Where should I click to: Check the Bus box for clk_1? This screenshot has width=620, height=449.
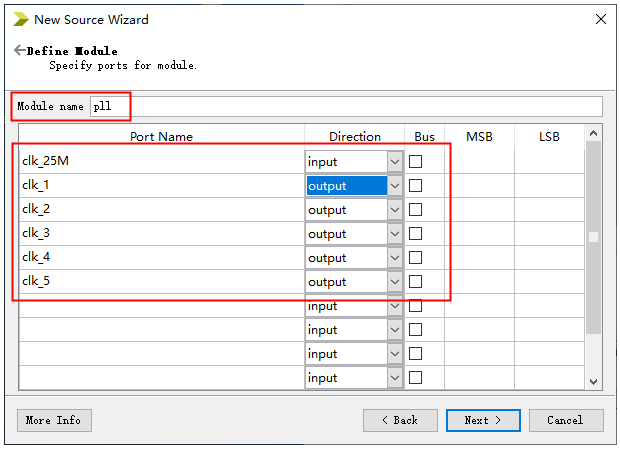click(415, 185)
